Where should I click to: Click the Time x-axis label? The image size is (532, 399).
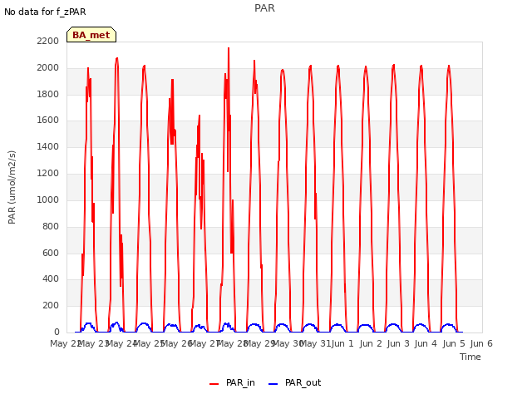470,357
